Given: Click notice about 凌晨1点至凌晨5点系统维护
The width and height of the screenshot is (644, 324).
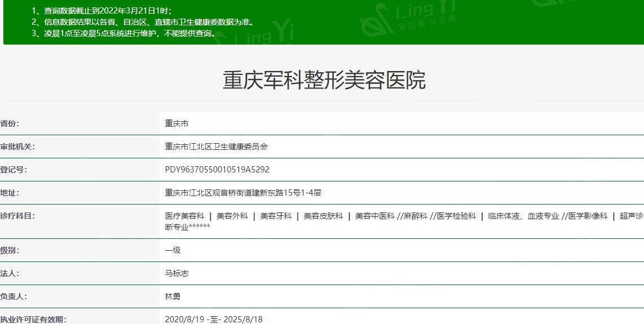Looking at the screenshot, I should tap(125, 33).
